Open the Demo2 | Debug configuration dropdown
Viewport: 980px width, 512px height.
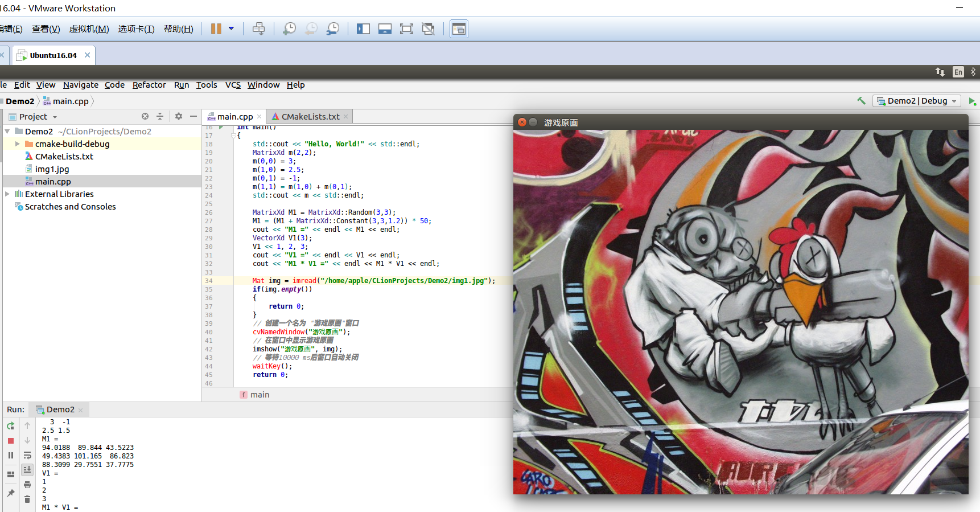click(x=916, y=101)
